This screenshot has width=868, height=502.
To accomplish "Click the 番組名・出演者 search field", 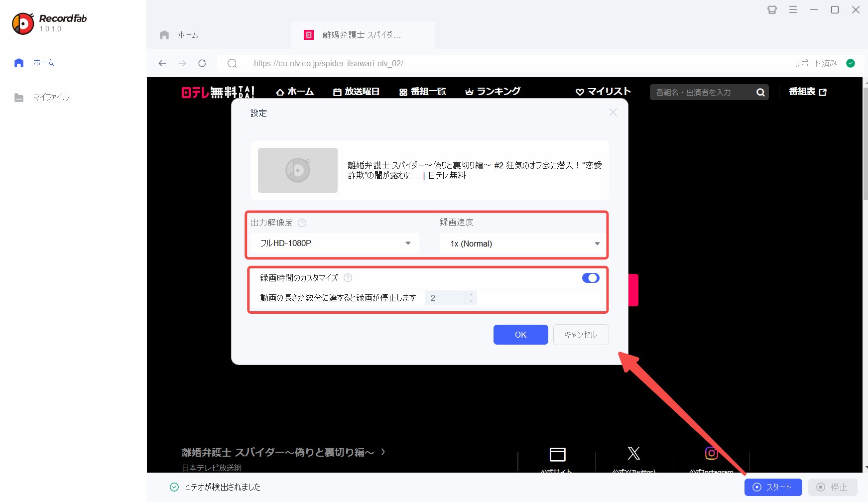I will (701, 92).
